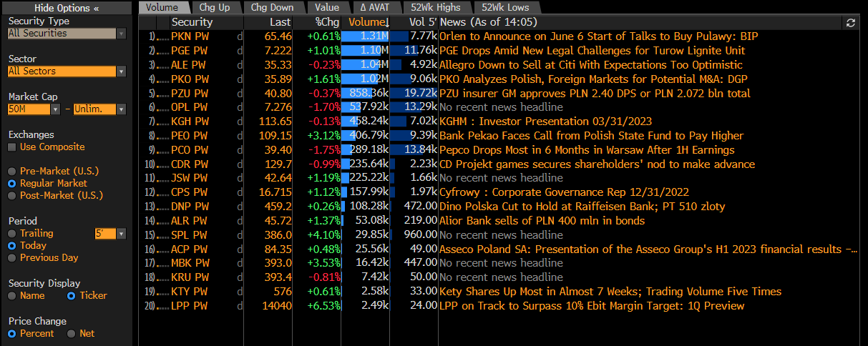Open the Market Cap 50M minimum dropdown
Screen dimensions: 868x346
[x=55, y=109]
